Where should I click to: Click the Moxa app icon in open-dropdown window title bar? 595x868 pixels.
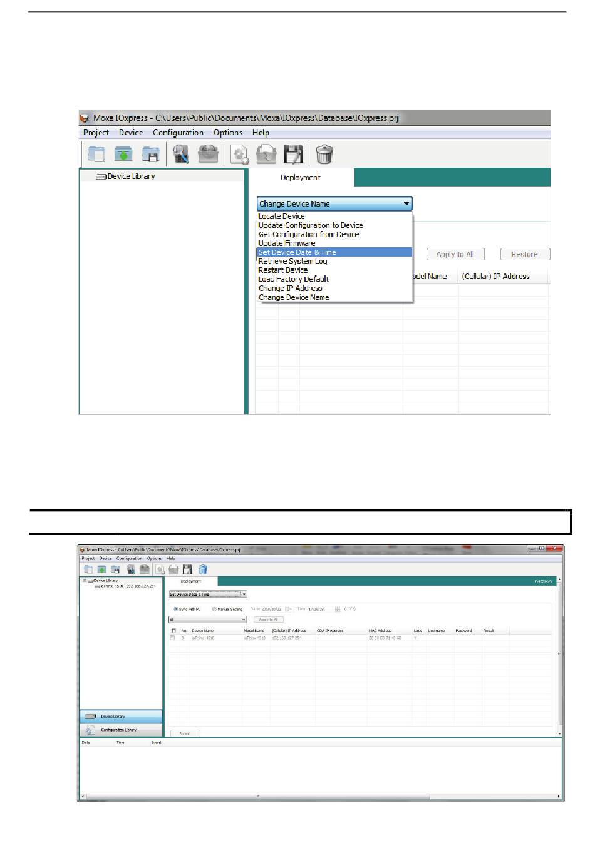coord(85,118)
